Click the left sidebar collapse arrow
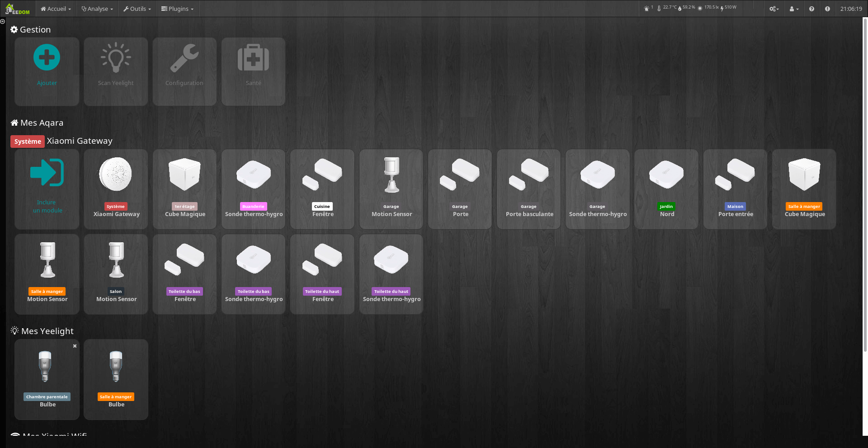 3,21
